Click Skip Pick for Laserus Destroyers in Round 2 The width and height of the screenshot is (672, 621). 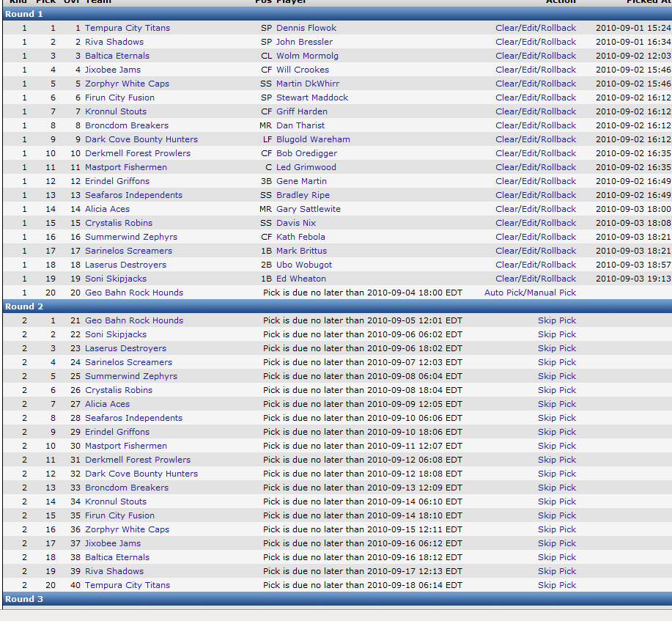point(557,348)
